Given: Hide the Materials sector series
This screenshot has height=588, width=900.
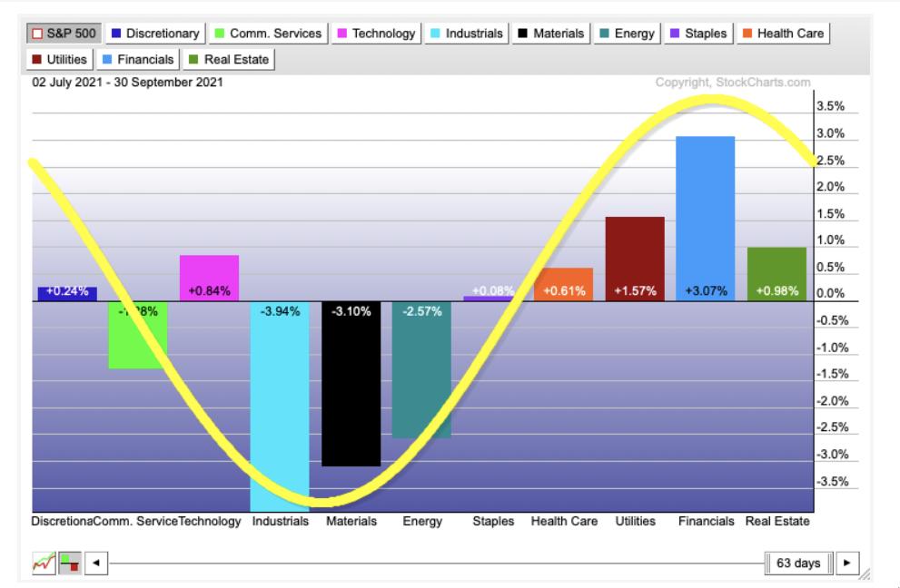Looking at the screenshot, I should point(552,34).
